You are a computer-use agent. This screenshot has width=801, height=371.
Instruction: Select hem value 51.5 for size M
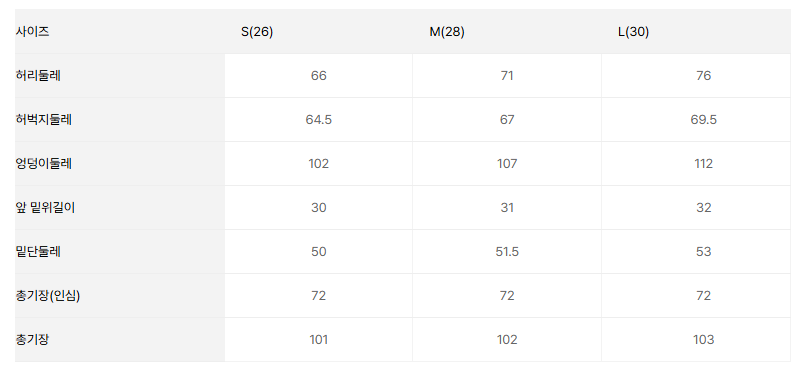(507, 251)
